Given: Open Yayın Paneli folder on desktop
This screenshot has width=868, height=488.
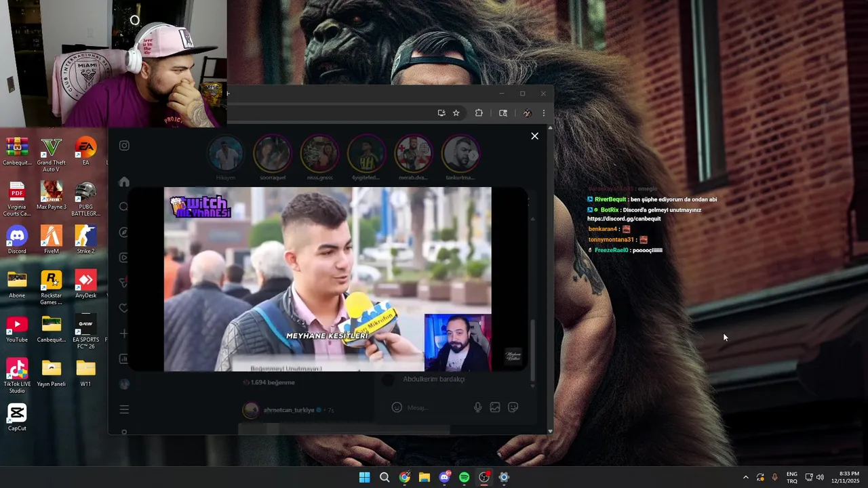Looking at the screenshot, I should coord(52,373).
